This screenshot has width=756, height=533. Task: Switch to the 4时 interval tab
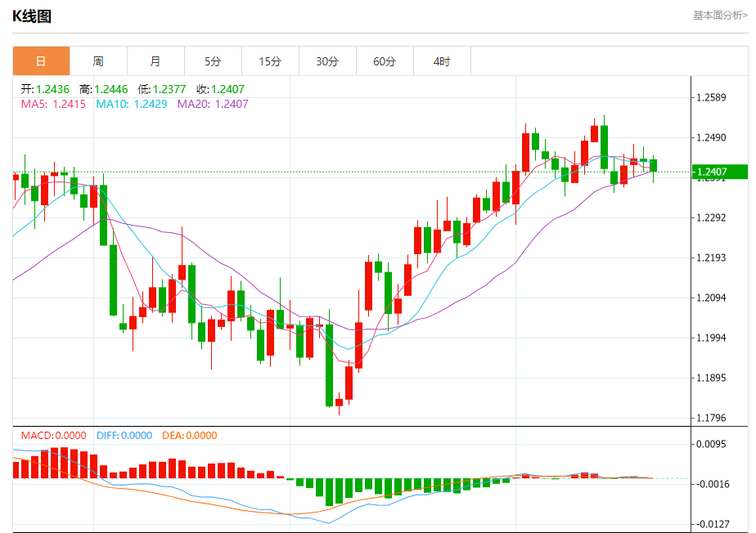click(442, 61)
